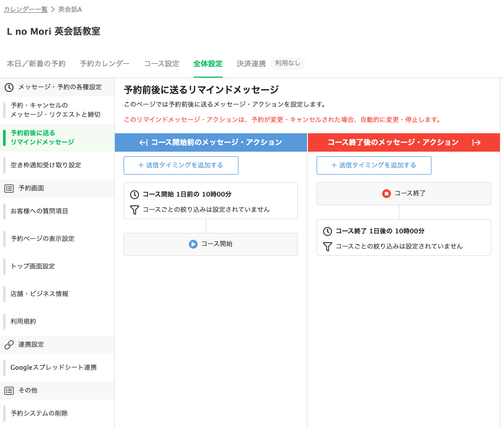Click clock icon in コース開始 1日前 card
Viewport: 504px width, 431px height.
click(134, 195)
